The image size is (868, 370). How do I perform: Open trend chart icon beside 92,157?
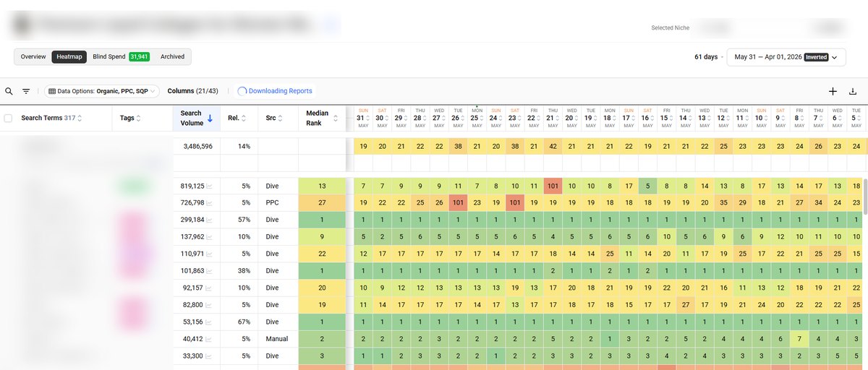pyautogui.click(x=209, y=288)
